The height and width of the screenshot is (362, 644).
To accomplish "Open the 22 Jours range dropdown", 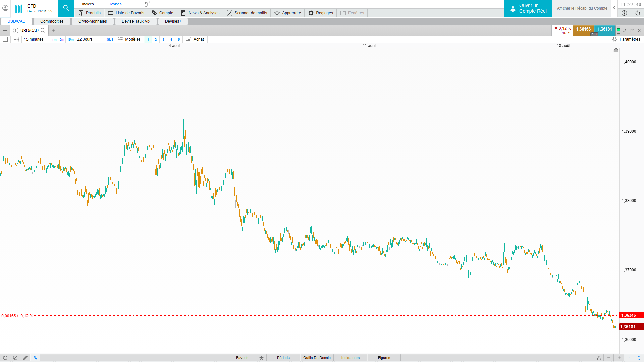I will (85, 39).
